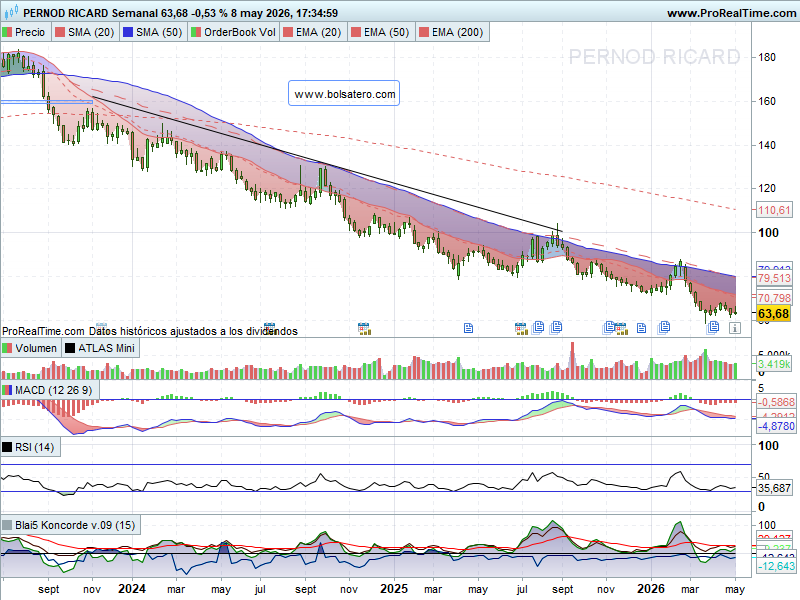Click the Volumen panel label
The height and width of the screenshot is (600, 800).
click(31, 348)
